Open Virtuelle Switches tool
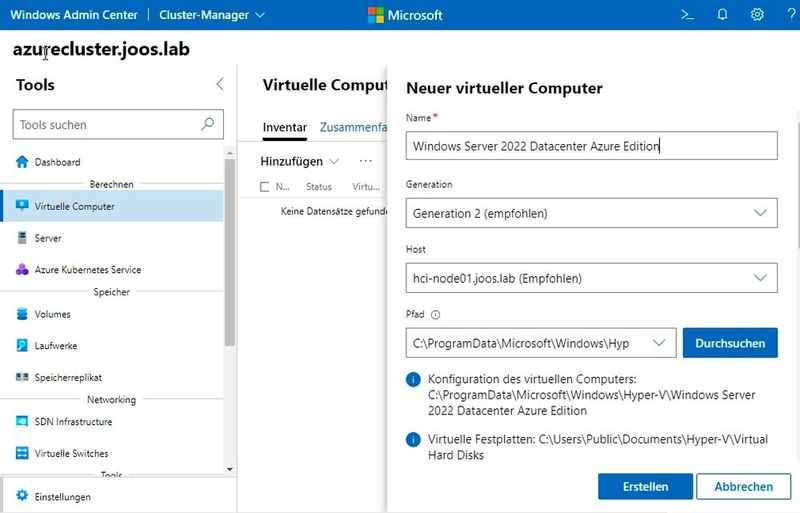The image size is (800, 513). [112, 453]
